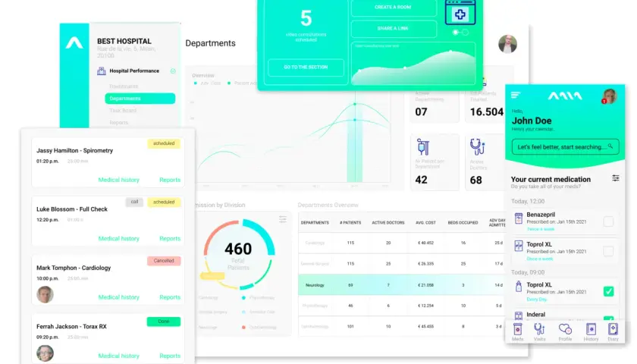Screen dimensions: 637x364
Task: Open Medical history for Ferrah Jackson - Torax RX
Action: [x=118, y=356]
